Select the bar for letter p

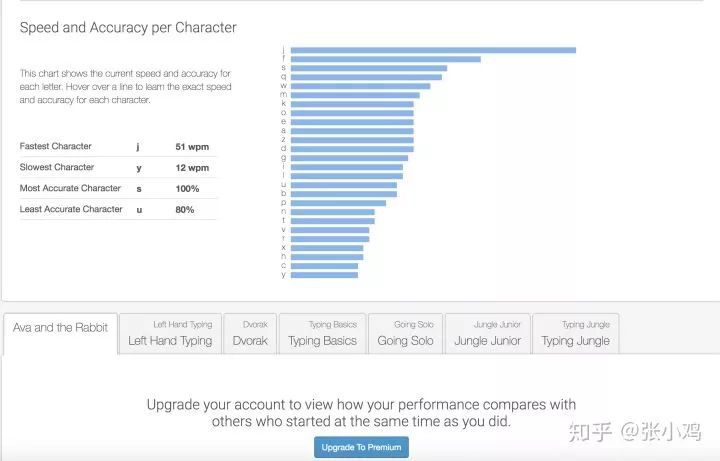tap(338, 203)
